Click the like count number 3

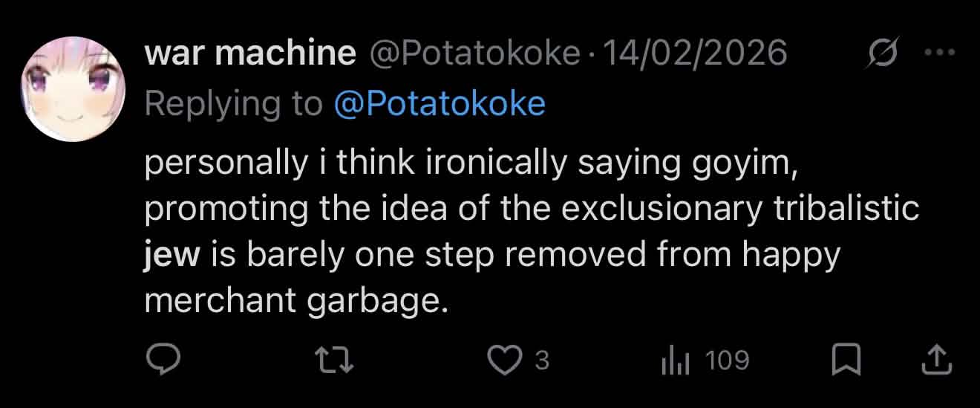[x=542, y=361]
